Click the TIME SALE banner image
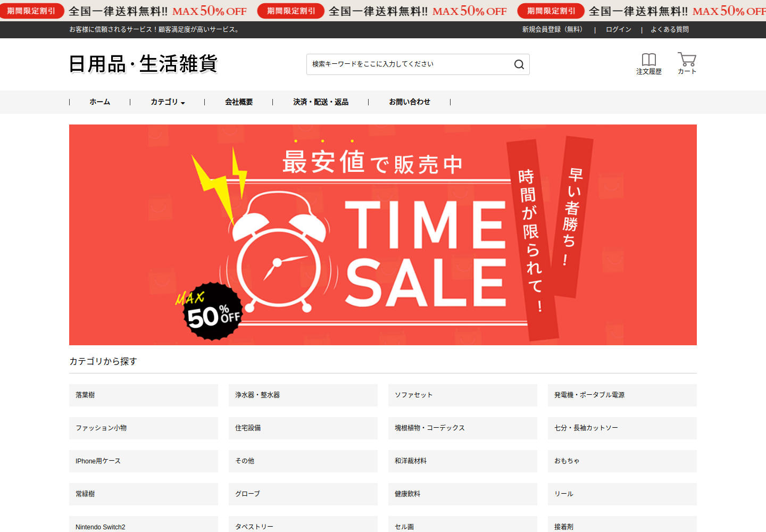The width and height of the screenshot is (766, 532). pos(383,235)
